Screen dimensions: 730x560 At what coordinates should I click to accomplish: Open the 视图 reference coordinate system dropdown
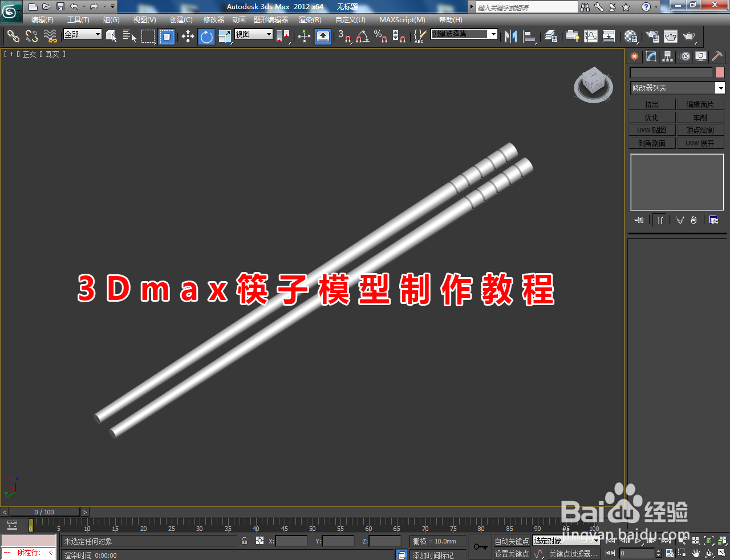pos(254,34)
